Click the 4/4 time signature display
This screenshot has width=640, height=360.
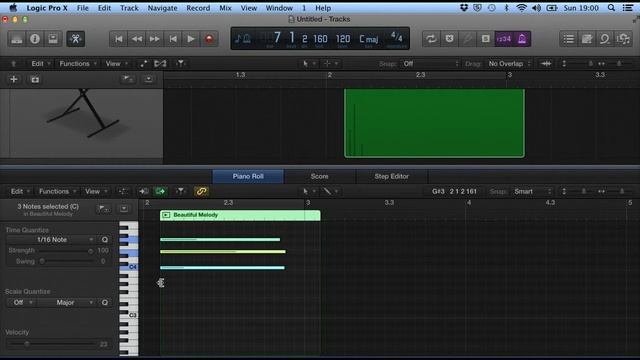(396, 37)
